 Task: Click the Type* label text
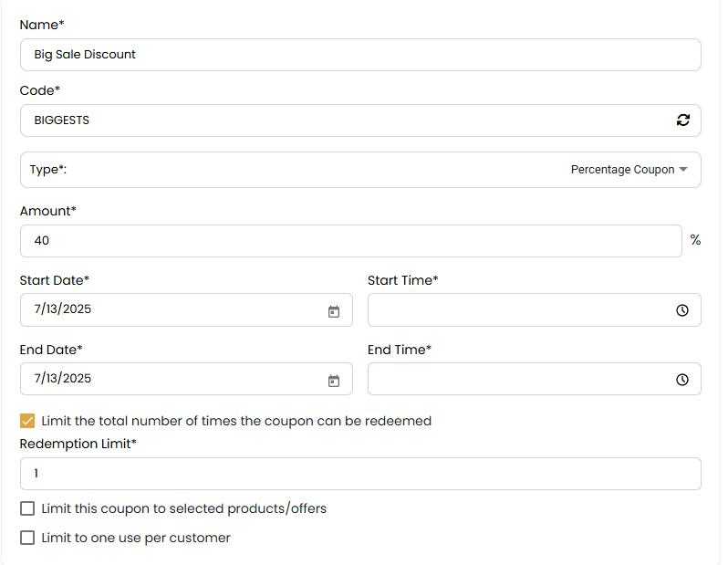pos(48,170)
